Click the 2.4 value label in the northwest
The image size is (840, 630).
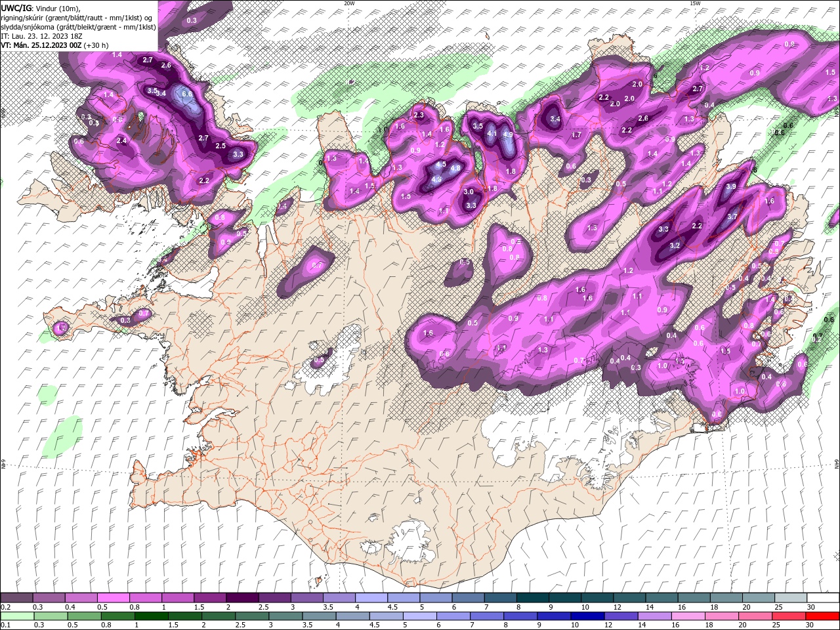(x=121, y=140)
